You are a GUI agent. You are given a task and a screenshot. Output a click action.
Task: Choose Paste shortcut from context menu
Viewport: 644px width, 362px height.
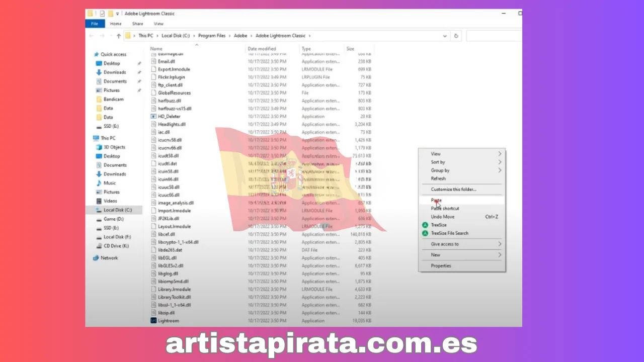462,208
